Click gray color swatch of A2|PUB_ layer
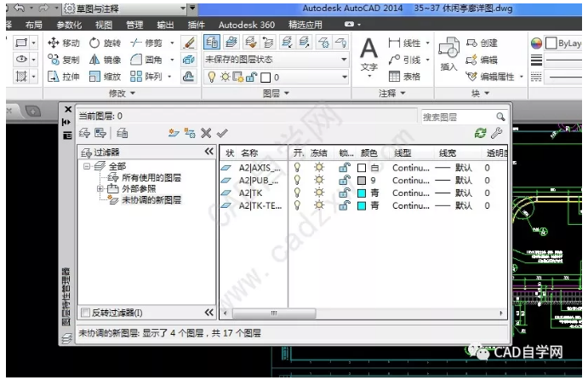The width and height of the screenshot is (588, 380). pyautogui.click(x=362, y=181)
